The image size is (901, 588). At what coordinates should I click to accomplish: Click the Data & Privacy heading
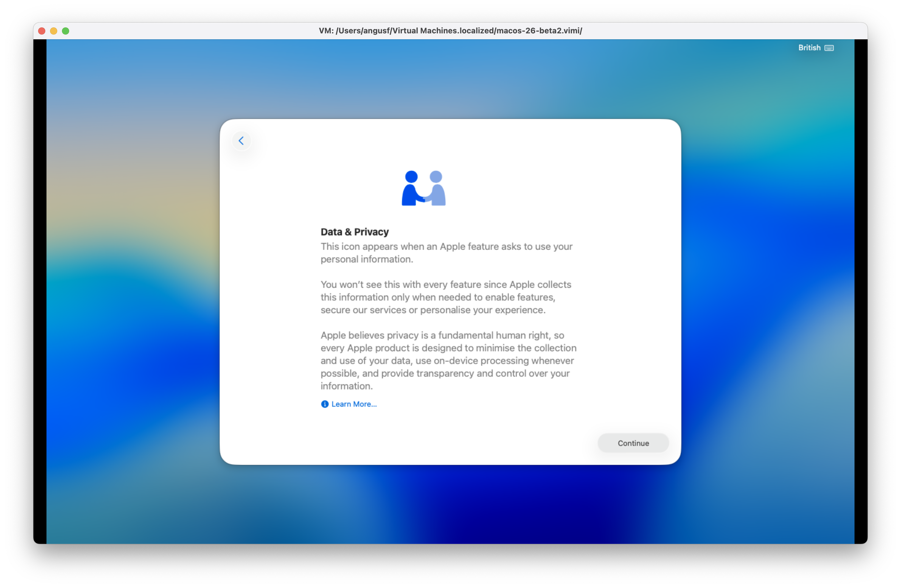click(x=354, y=231)
